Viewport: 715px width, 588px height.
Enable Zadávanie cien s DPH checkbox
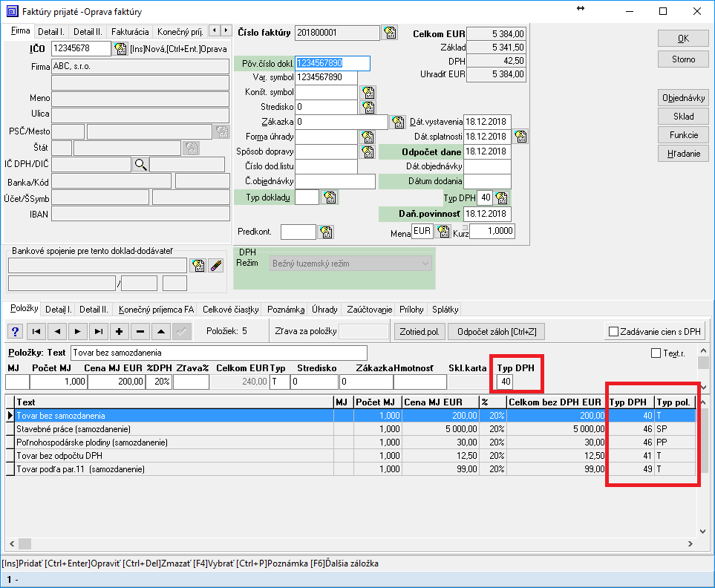click(x=613, y=331)
